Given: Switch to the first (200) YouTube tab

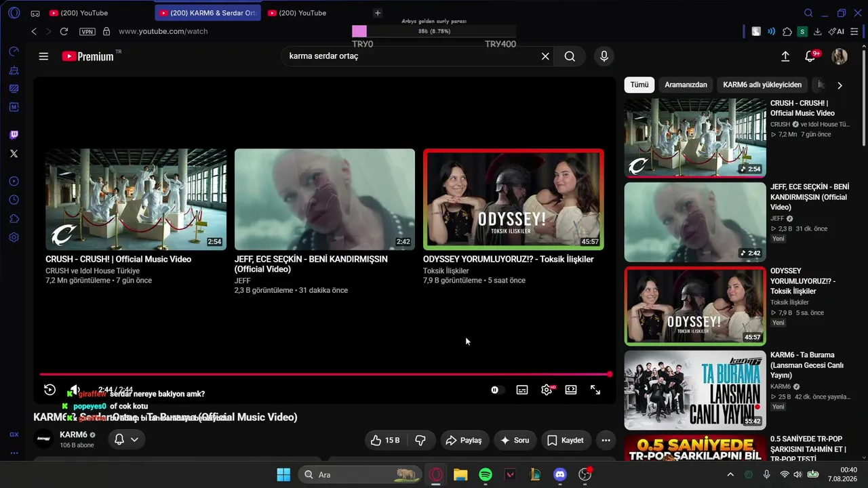Looking at the screenshot, I should click(x=85, y=13).
